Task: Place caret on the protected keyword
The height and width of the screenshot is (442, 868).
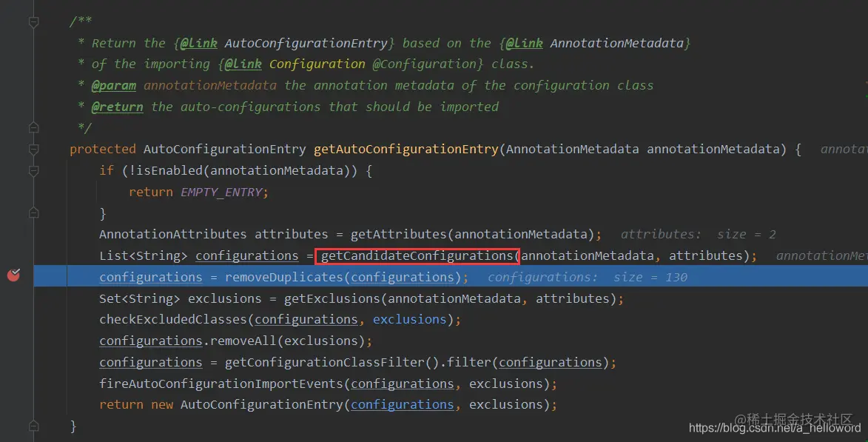Action: coord(102,150)
